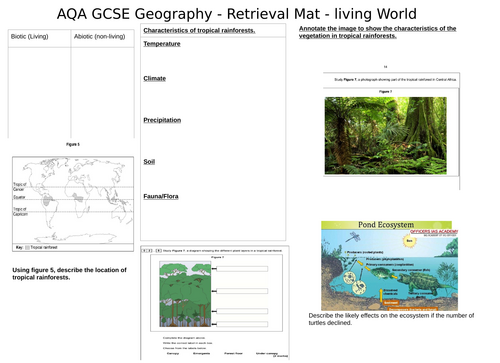The width and height of the screenshot is (500, 363).
Task: Click 'Describe the likely effects on the ecosystem' question
Action: click(x=391, y=319)
